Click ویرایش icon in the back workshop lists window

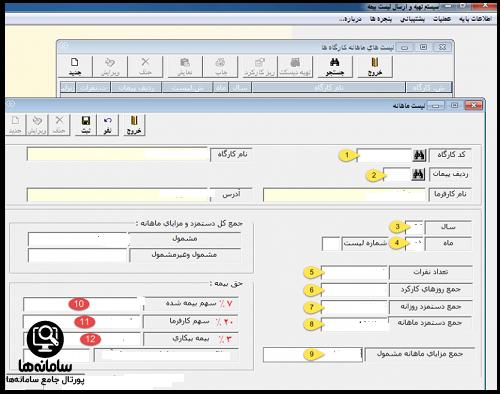[110, 67]
